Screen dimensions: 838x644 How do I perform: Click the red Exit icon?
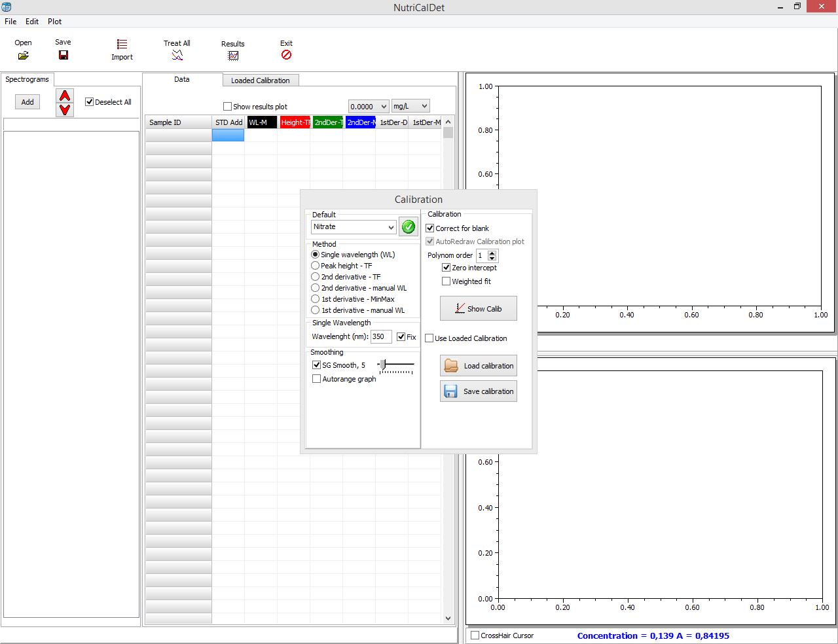[x=286, y=55]
